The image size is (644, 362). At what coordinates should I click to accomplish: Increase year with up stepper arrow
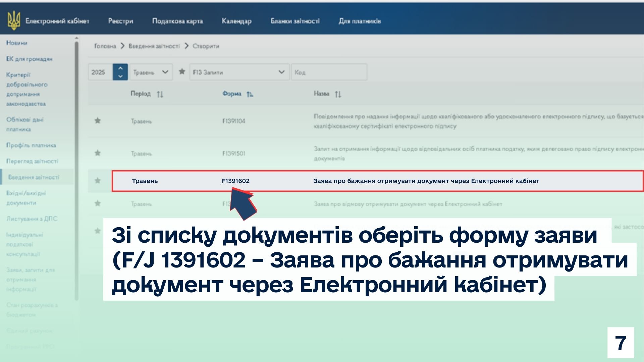click(x=120, y=68)
